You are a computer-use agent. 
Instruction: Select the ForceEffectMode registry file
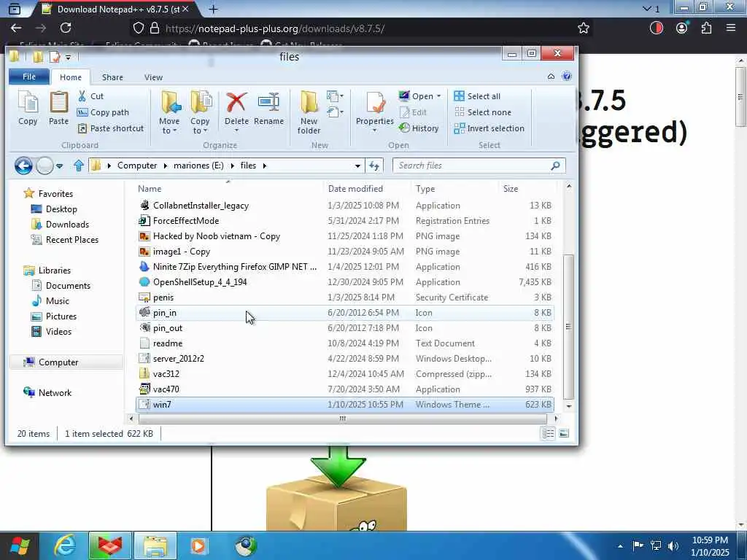[x=345, y=220]
